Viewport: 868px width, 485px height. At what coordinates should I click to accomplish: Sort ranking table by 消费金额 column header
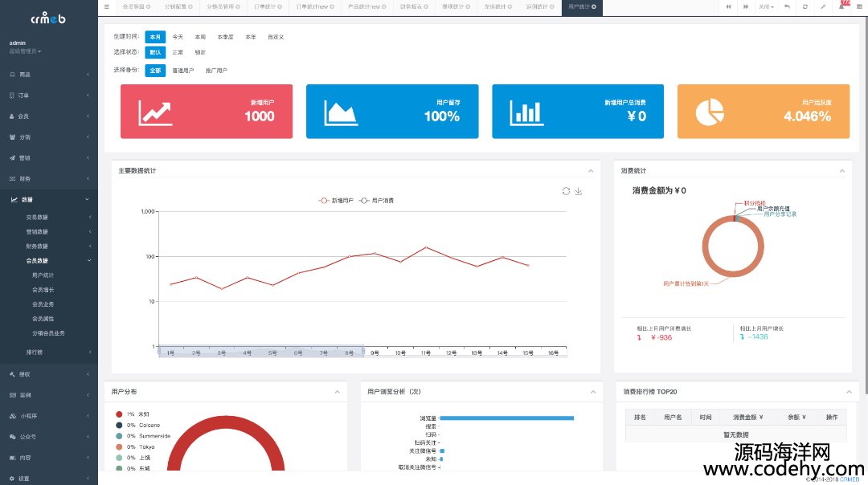748,418
